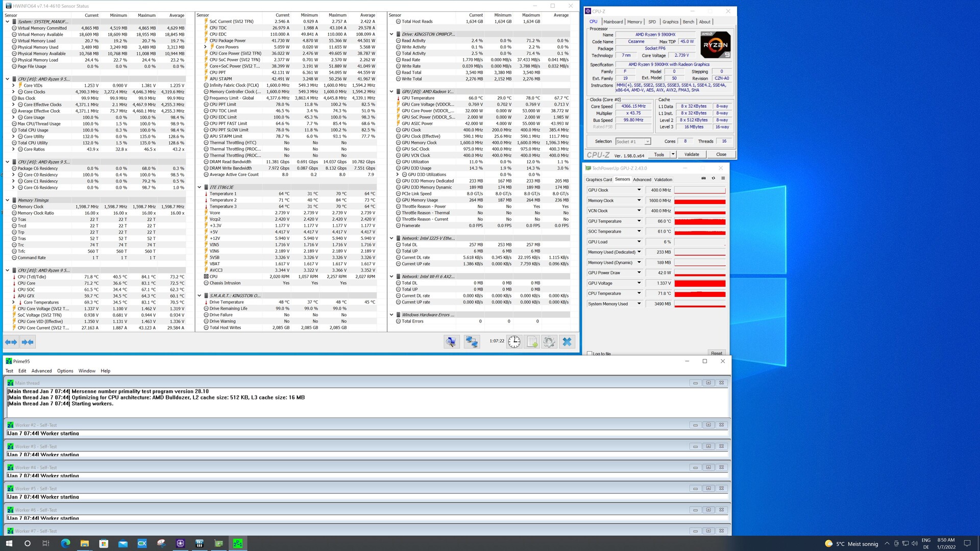Image resolution: width=980 pixels, height=551 pixels.
Task: Click the HWiNFO reset clock icon
Action: coord(514,342)
